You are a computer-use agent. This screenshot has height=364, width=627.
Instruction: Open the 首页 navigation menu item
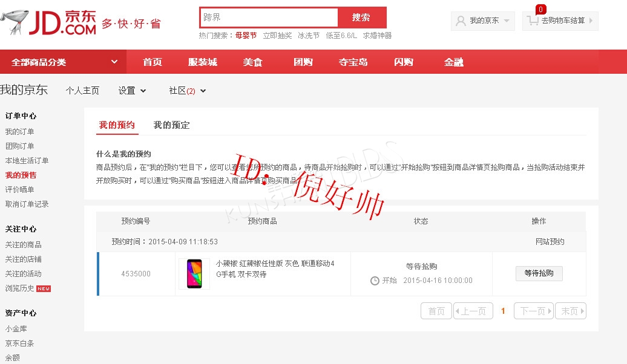[153, 62]
